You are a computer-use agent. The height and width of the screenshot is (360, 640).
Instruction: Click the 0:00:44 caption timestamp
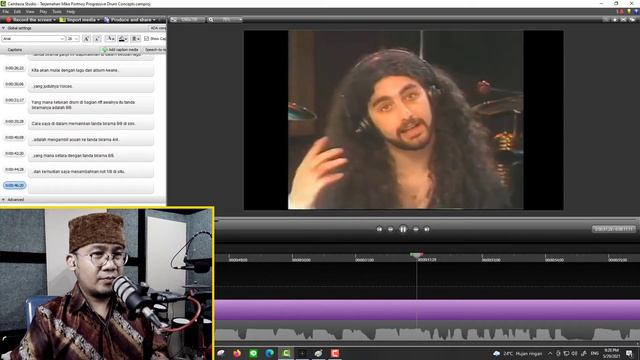pyautogui.click(x=14, y=169)
